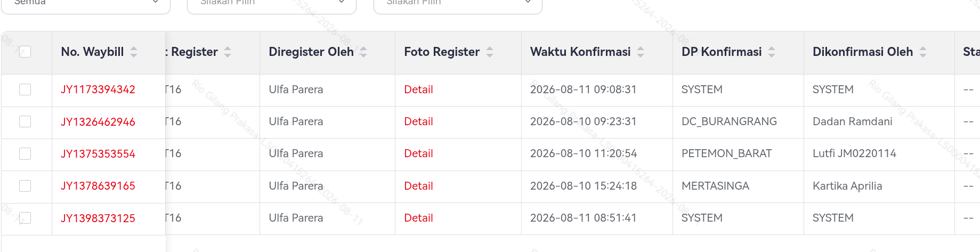The image size is (980, 252).
Task: Open waybill JY1326462946 link
Action: pos(98,122)
